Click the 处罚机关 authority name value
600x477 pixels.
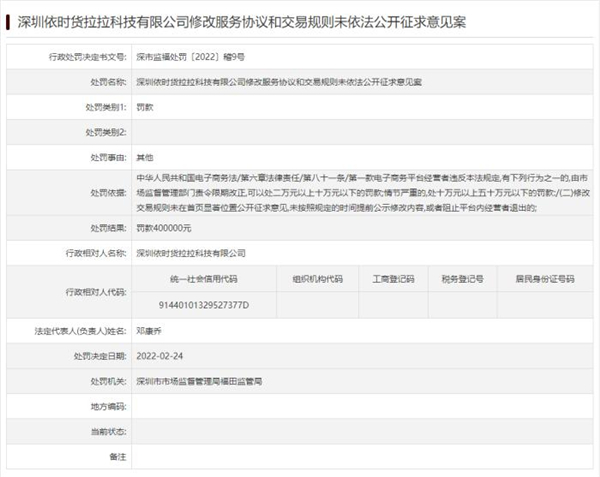pos(197,380)
